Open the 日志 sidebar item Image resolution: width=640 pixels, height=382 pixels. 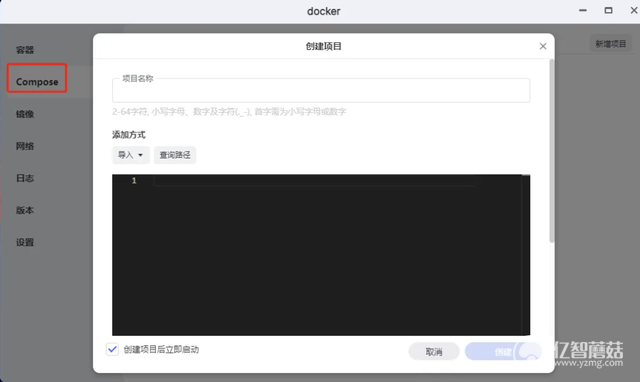pyautogui.click(x=25, y=178)
